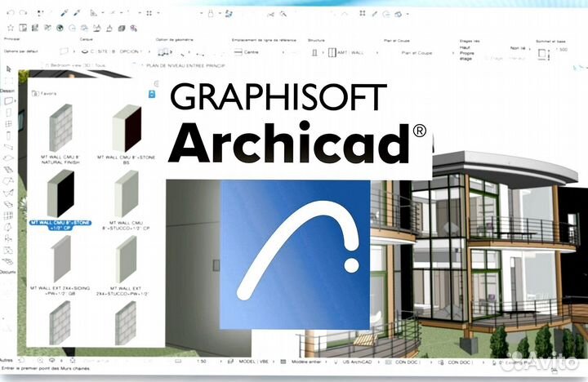
Task: Select the Beam tool in the toolbox
Action: tap(9, 147)
